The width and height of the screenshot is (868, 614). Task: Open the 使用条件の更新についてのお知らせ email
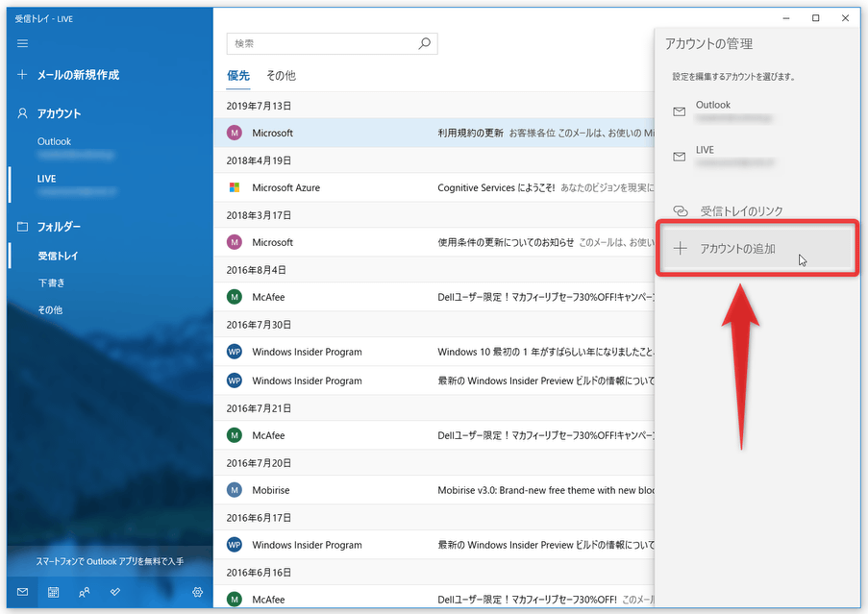434,242
